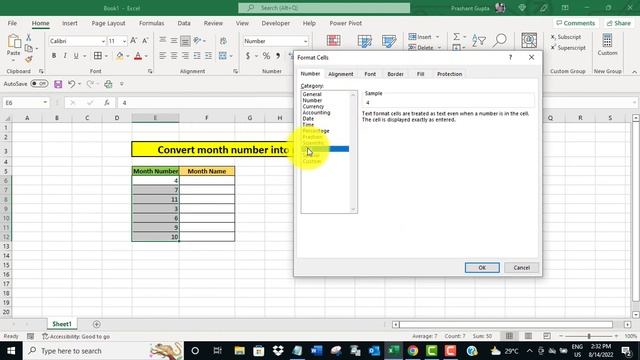
Task: Open the Formulas ribbon tab
Action: pos(151,23)
